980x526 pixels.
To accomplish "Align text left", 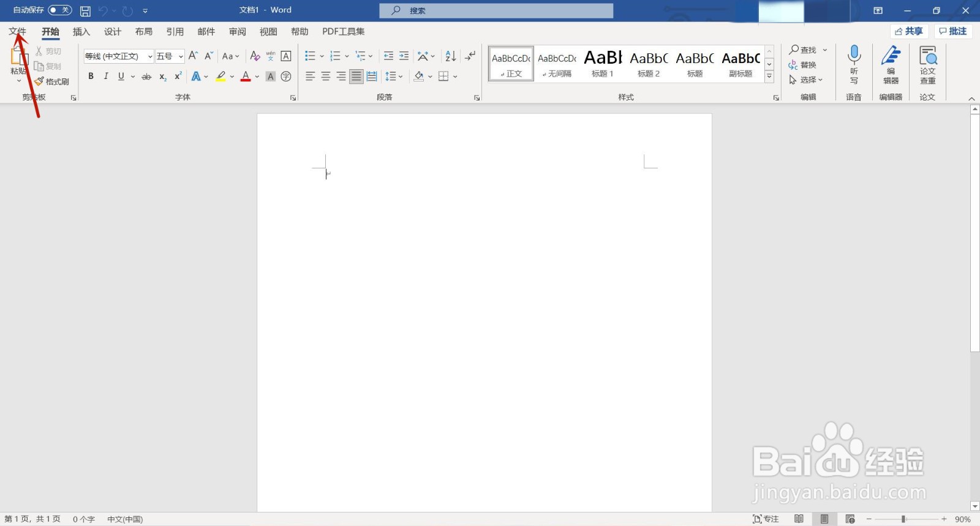I will (x=311, y=77).
